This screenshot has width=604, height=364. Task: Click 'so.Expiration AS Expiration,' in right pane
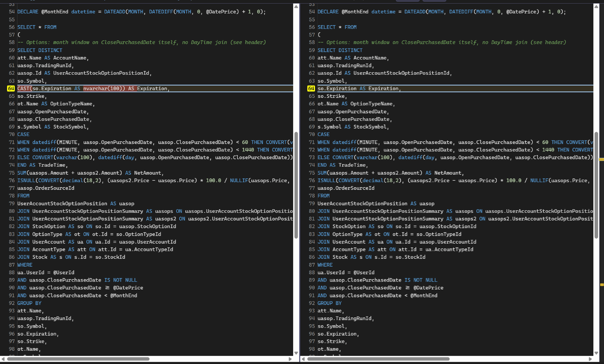coord(359,88)
